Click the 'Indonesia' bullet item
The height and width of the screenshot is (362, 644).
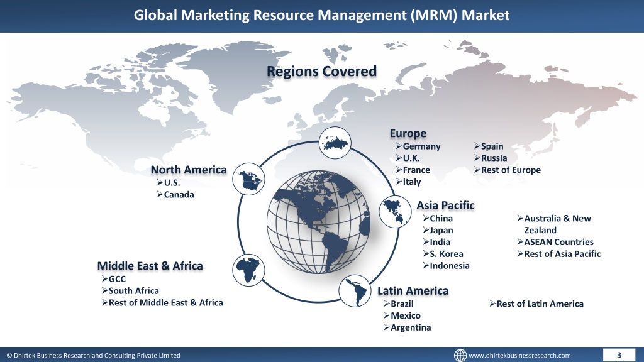pyautogui.click(x=446, y=266)
